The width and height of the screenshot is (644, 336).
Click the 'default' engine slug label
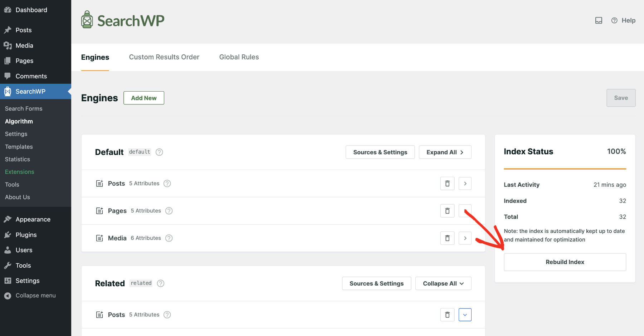click(140, 152)
